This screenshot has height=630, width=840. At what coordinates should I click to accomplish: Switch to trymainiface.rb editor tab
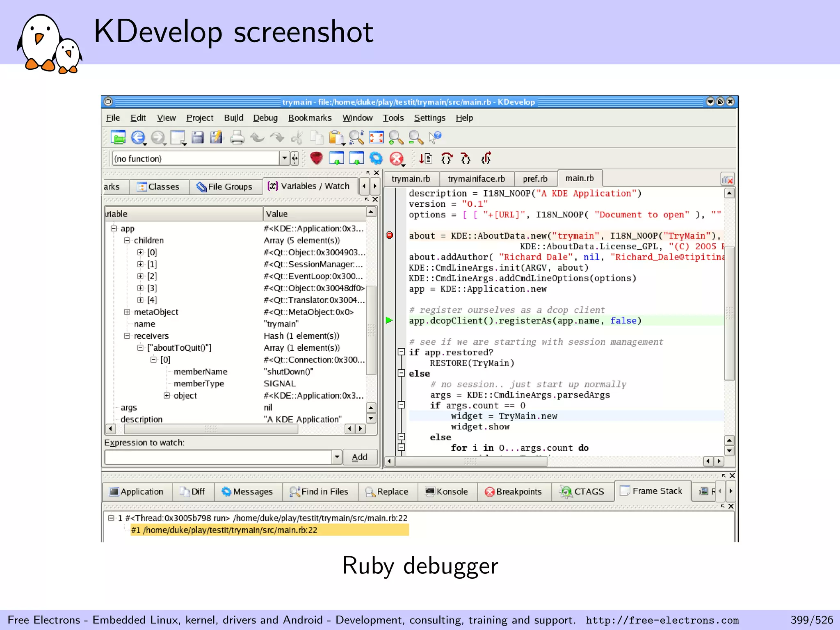[477, 179]
